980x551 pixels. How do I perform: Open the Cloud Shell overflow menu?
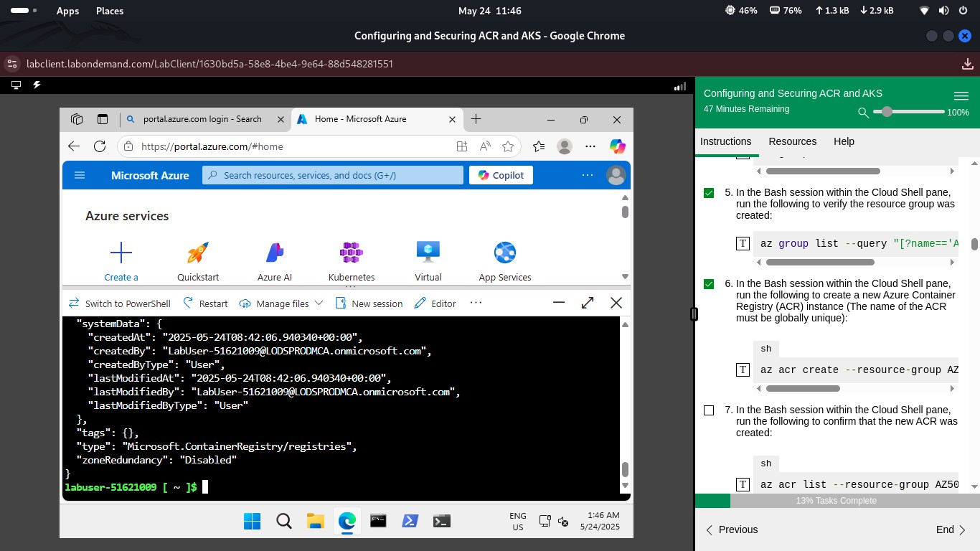(476, 303)
